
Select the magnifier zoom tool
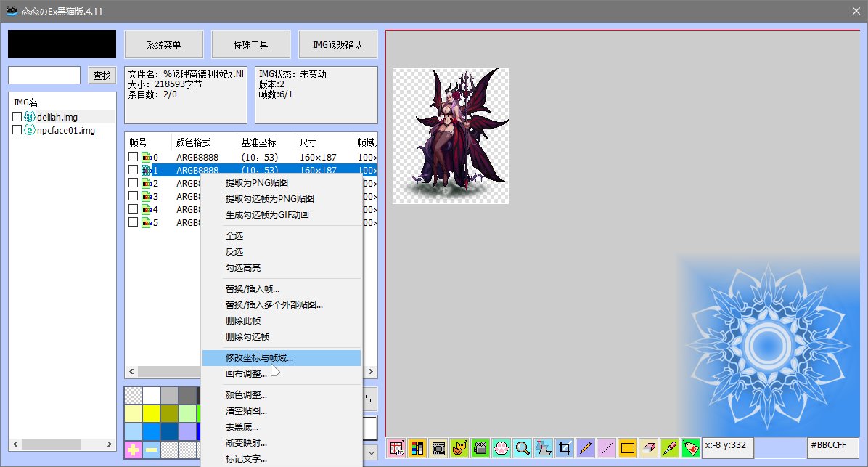coord(523,447)
